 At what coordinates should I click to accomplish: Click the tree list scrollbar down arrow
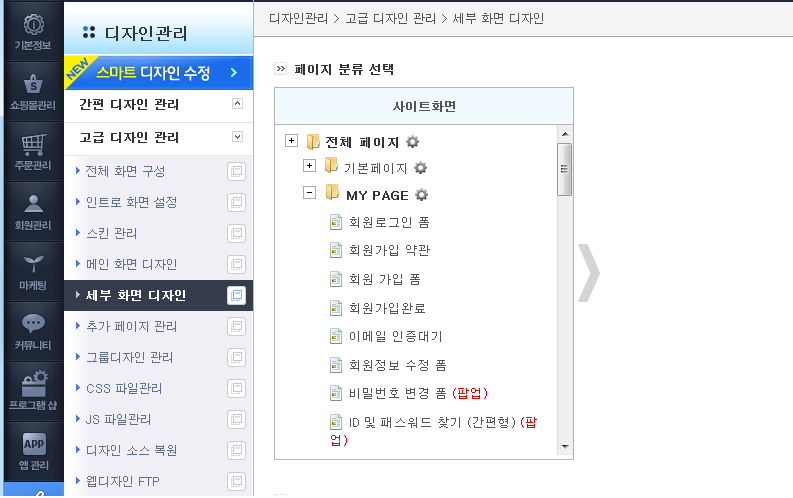(x=565, y=447)
